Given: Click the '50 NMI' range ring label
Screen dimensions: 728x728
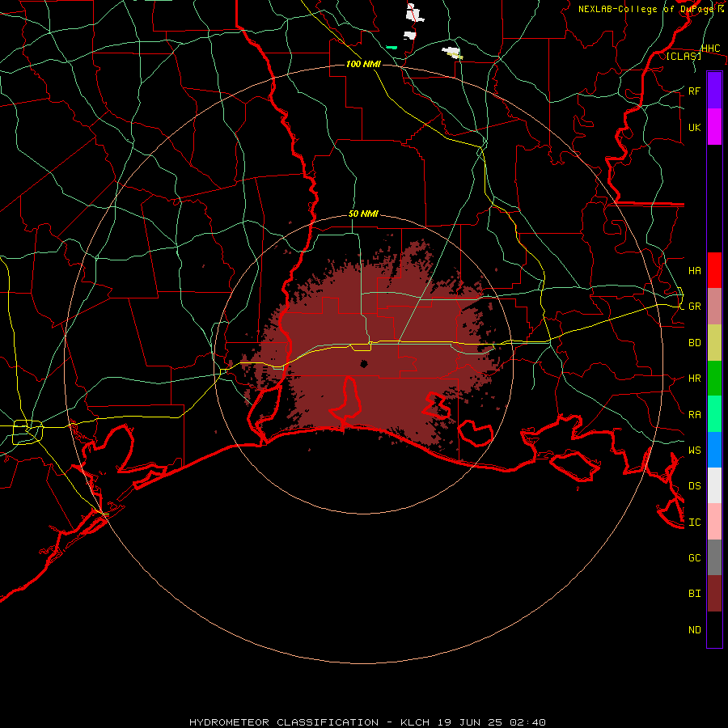Looking at the screenshot, I should point(363,214).
